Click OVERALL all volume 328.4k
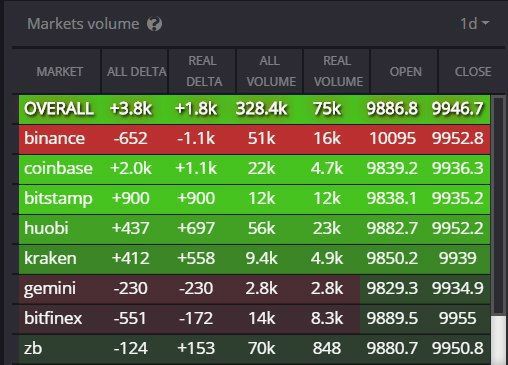Viewport: 508px width, 365px height. pos(261,109)
